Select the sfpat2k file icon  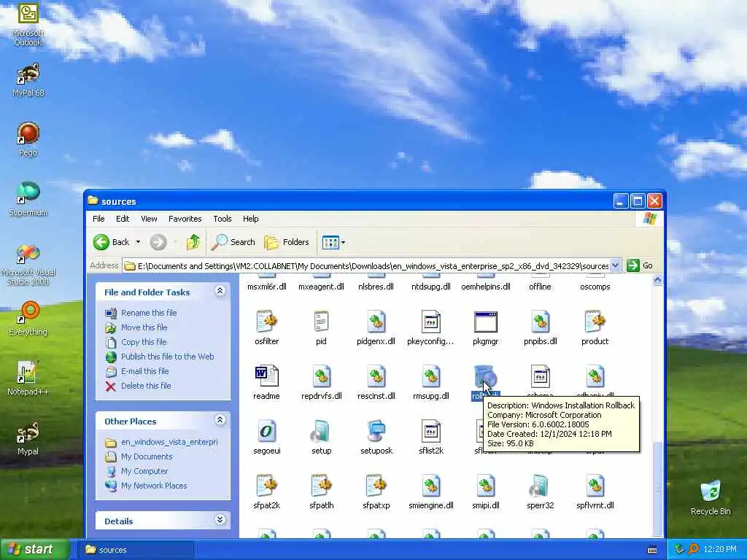tap(266, 486)
